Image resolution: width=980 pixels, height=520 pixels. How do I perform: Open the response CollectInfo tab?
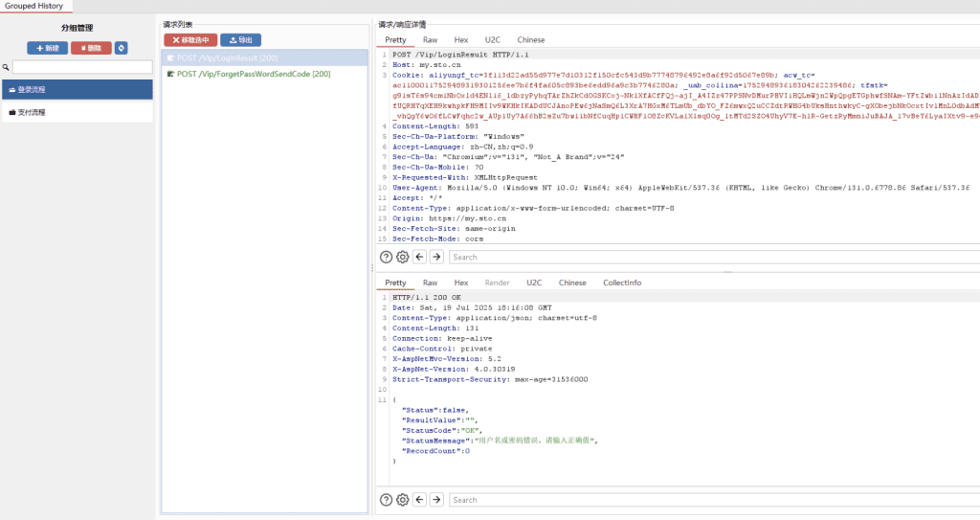coord(622,283)
